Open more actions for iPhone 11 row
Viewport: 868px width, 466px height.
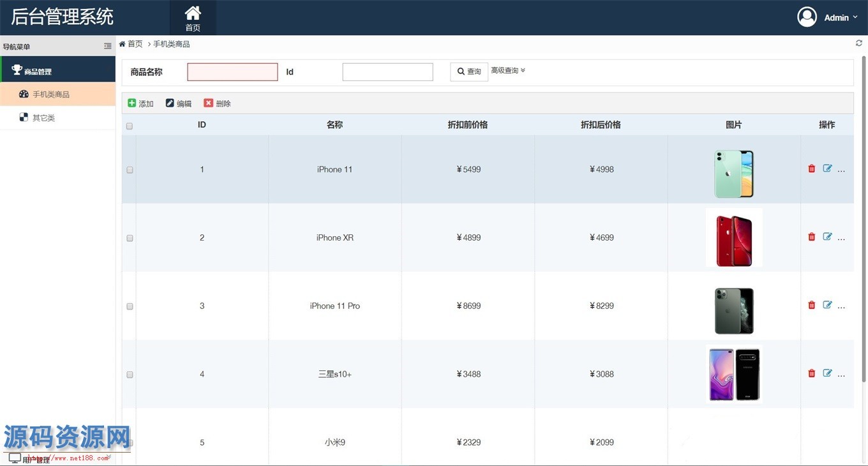pos(841,170)
